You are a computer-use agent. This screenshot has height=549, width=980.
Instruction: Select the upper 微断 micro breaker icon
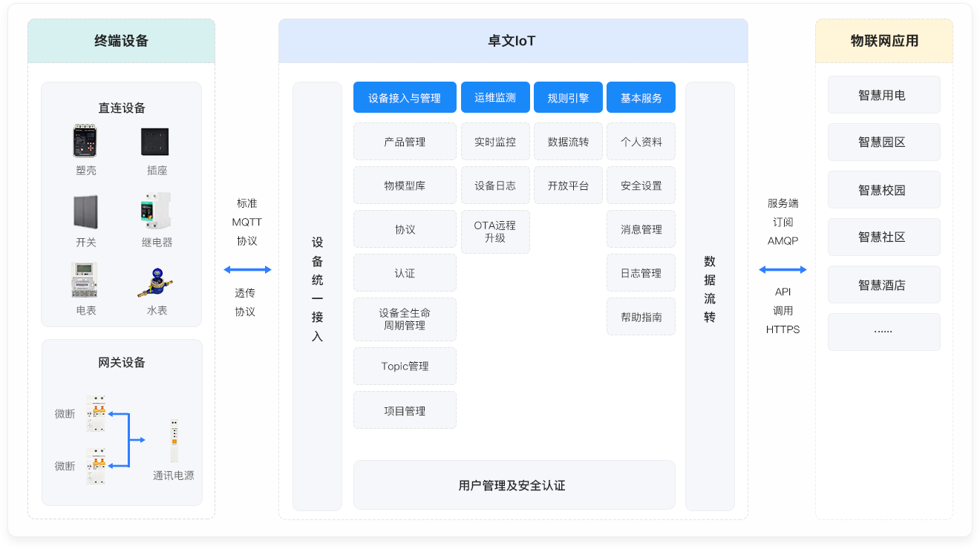pos(95,414)
